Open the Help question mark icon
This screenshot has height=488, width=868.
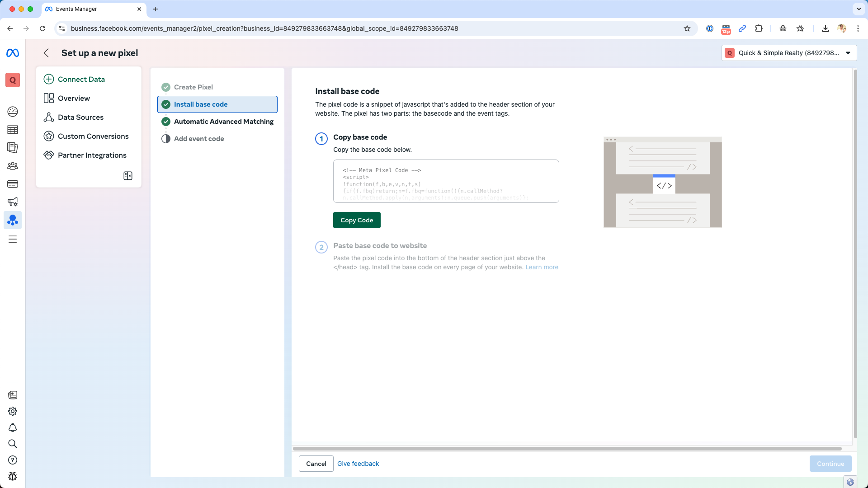click(13, 460)
